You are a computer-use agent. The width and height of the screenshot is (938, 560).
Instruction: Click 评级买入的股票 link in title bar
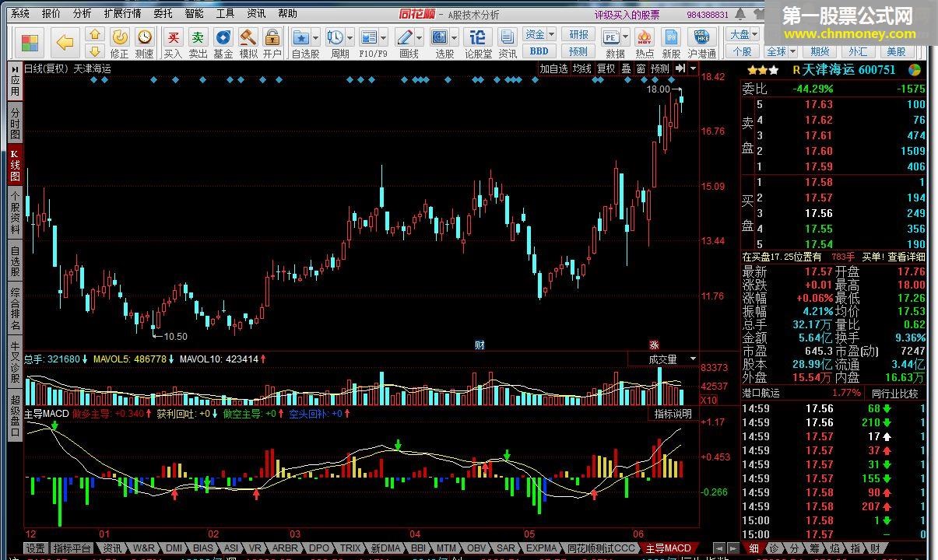click(627, 14)
